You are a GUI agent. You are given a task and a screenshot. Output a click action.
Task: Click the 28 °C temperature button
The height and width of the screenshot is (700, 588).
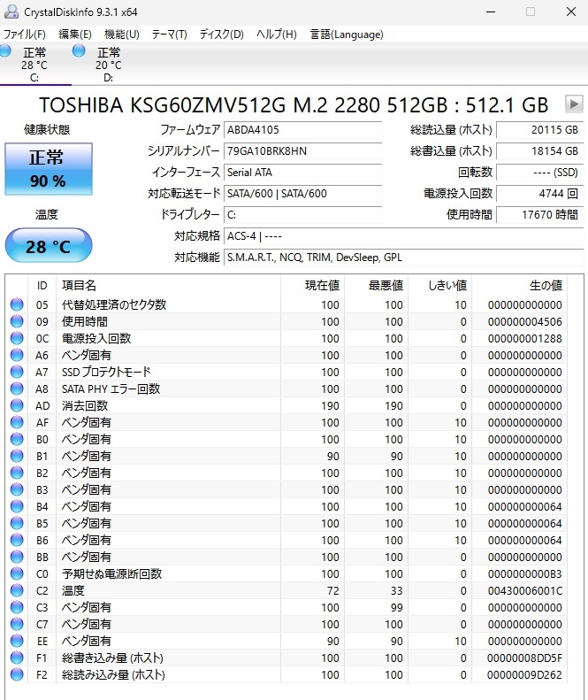coord(48,245)
